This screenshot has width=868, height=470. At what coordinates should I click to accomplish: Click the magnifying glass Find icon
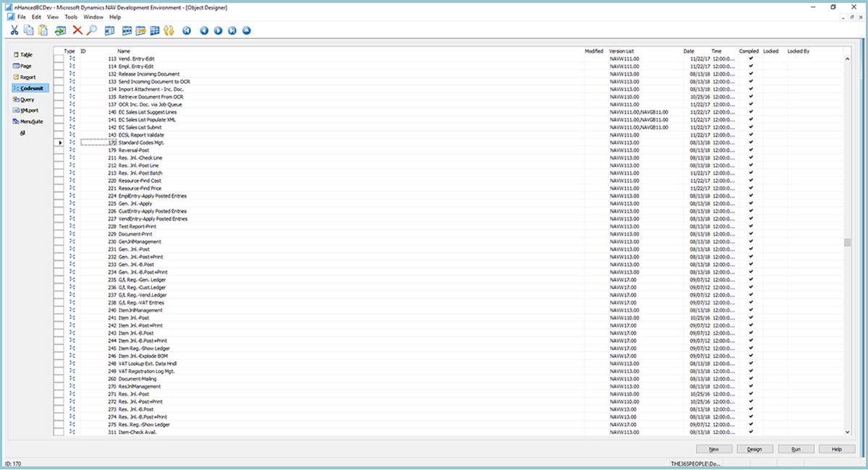91,30
